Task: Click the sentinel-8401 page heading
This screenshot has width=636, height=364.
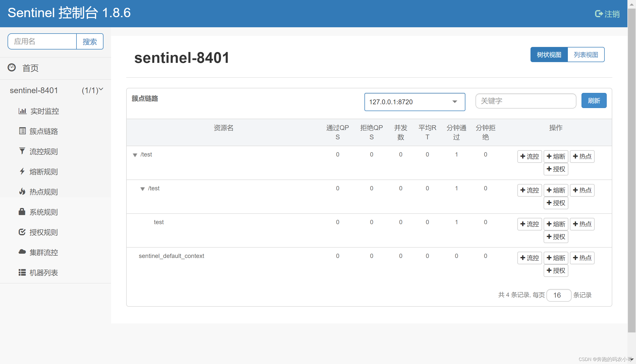Action: pos(182,58)
